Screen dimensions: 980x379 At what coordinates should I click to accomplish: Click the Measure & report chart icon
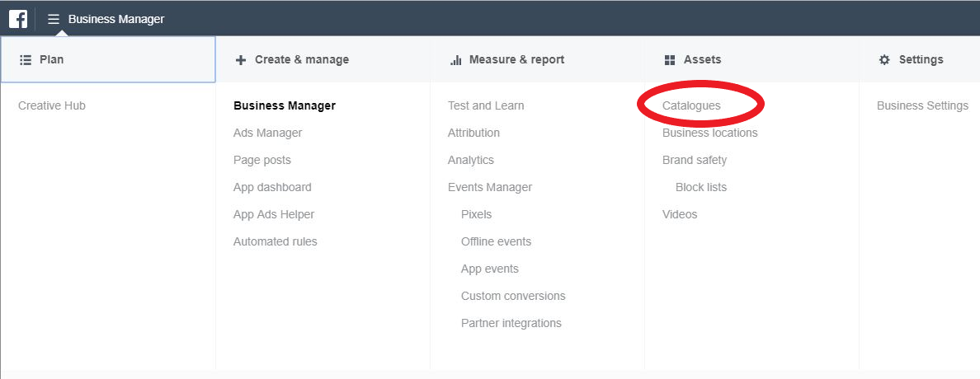click(x=455, y=60)
